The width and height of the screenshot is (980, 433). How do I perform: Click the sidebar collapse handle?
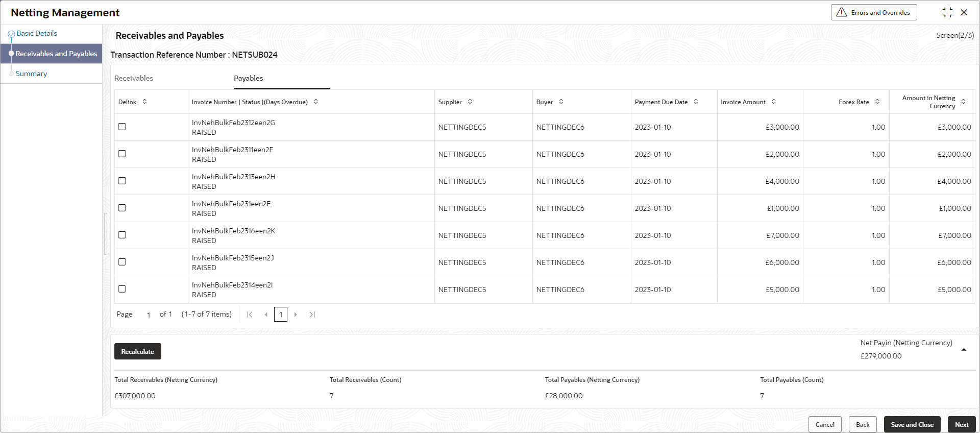(106, 234)
